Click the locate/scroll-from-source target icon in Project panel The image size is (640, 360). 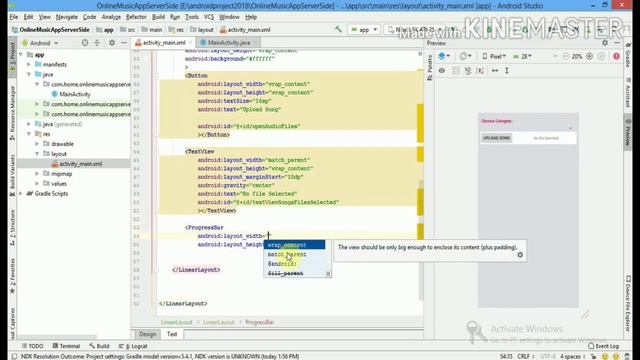(x=84, y=43)
